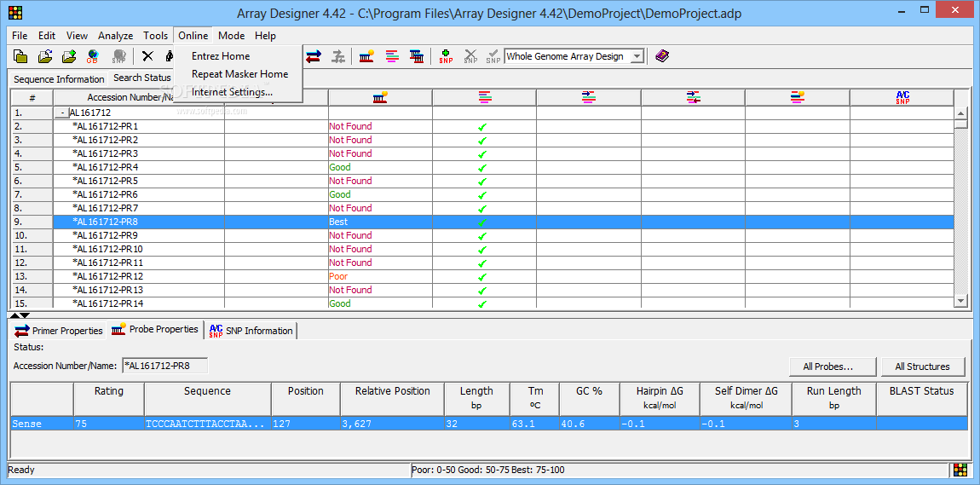The width and height of the screenshot is (980, 485).
Task: Click the A/C SNP column header icon
Action: (902, 97)
